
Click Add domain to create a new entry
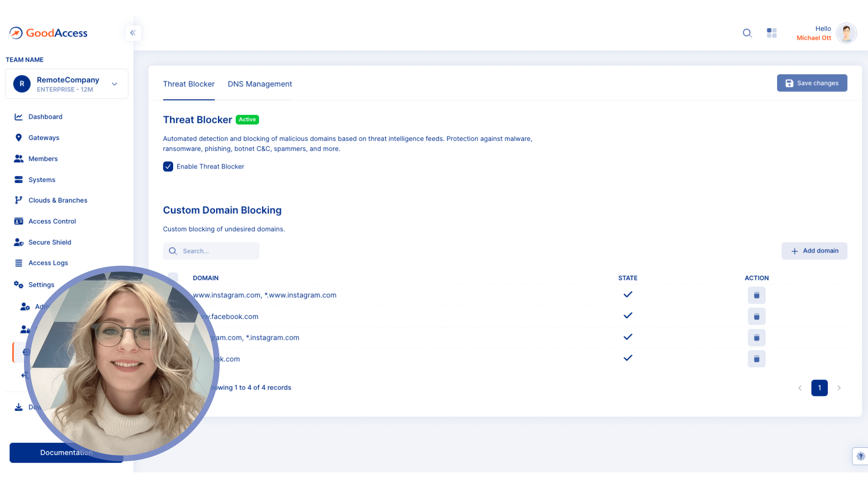tap(814, 251)
